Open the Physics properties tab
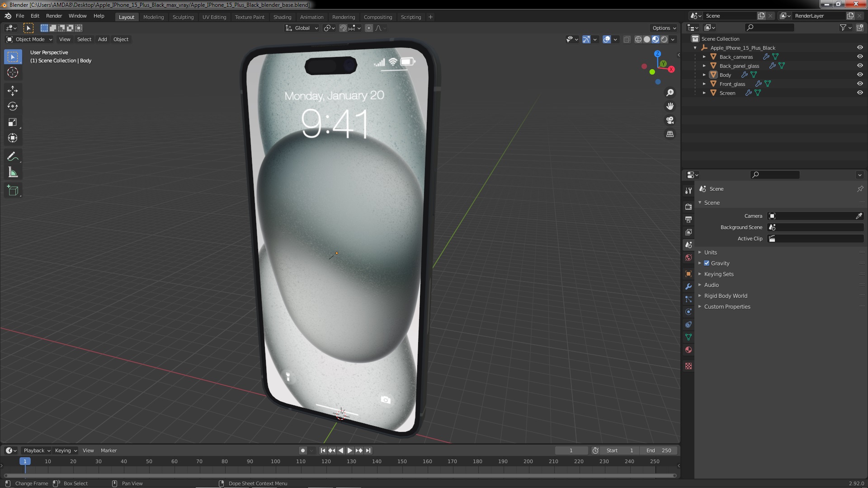Screen dimensions: 868x488 pyautogui.click(x=689, y=312)
